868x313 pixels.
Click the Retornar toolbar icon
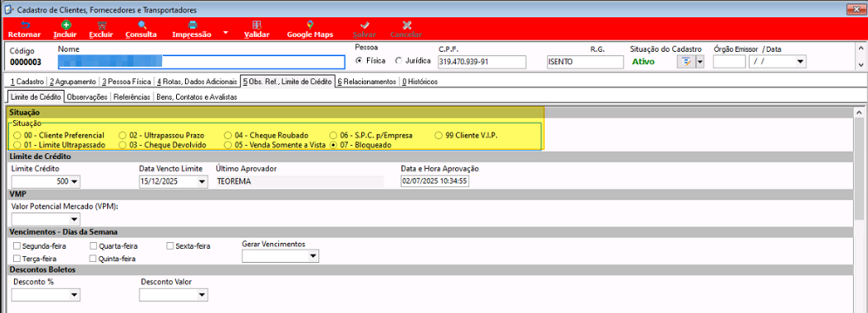coord(25,25)
